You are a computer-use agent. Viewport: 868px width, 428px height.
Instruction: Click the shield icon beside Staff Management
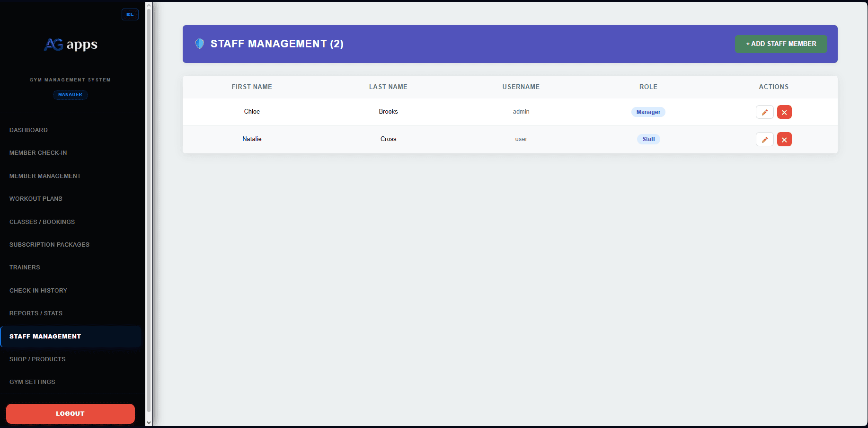pyautogui.click(x=200, y=44)
